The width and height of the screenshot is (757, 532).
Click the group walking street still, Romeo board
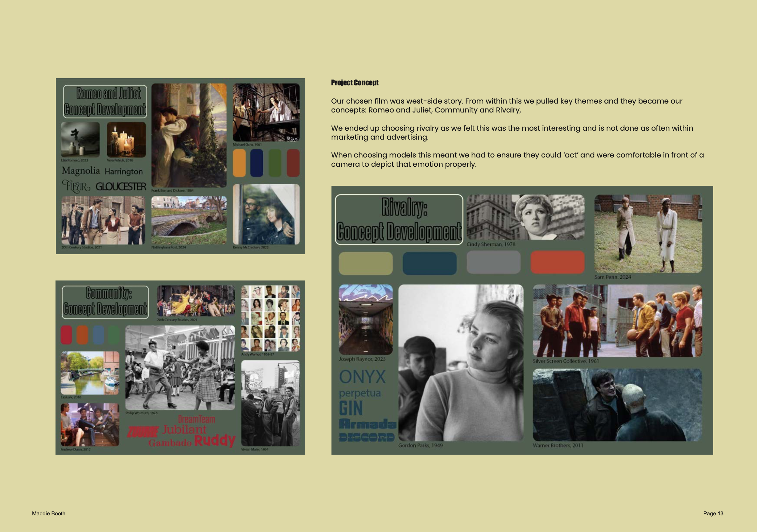103,220
